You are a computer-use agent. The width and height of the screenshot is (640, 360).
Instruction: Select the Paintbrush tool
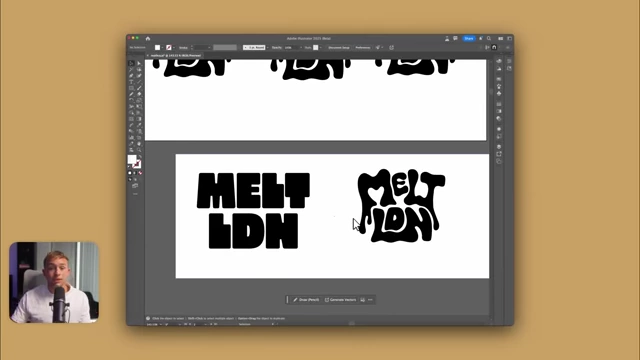coord(139,88)
